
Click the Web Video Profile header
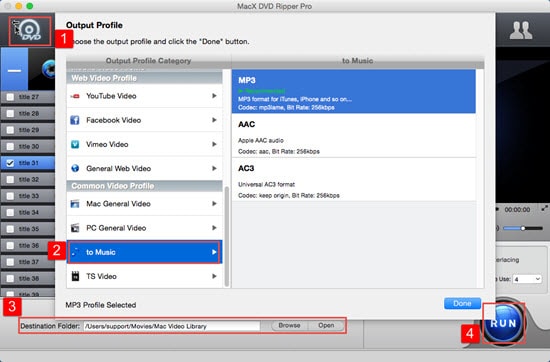[145, 78]
